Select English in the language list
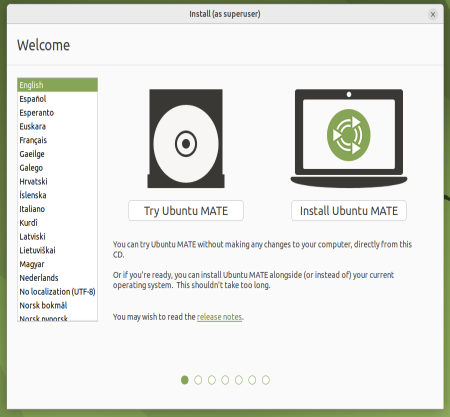The image size is (450, 417). pyautogui.click(x=57, y=85)
